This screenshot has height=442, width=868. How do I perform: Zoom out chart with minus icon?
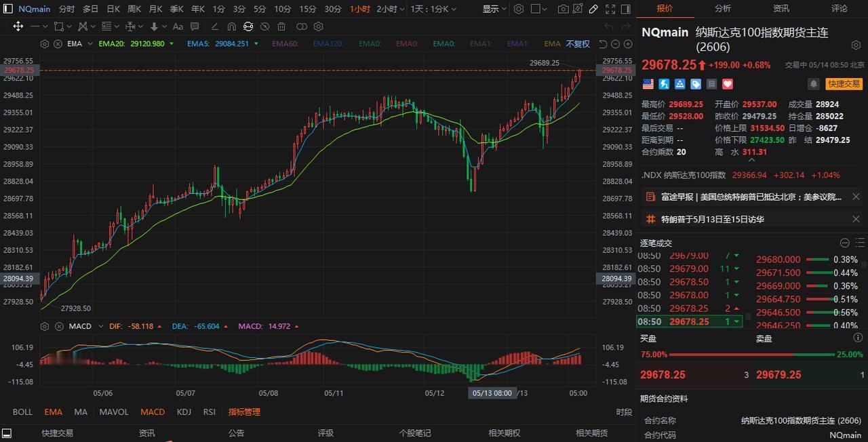[616, 43]
